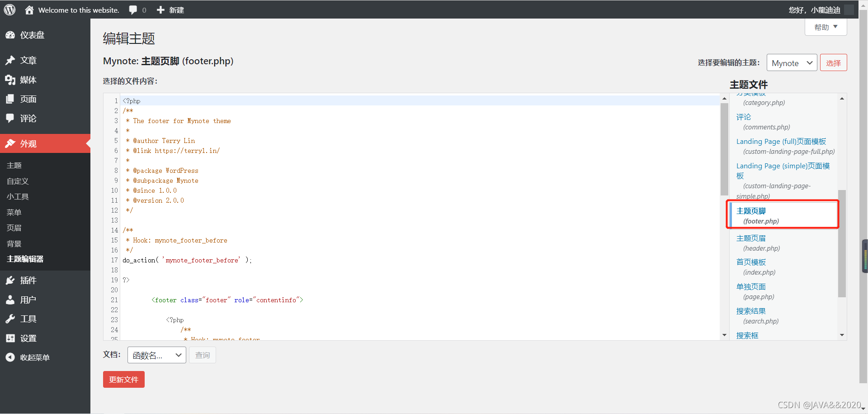The image size is (868, 414).
Task: Click the 查询 lookup button
Action: (x=202, y=355)
